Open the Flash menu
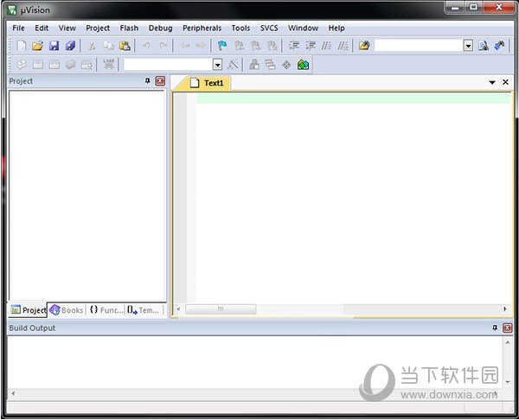Screen dimensions: 519x420 pos(129,29)
